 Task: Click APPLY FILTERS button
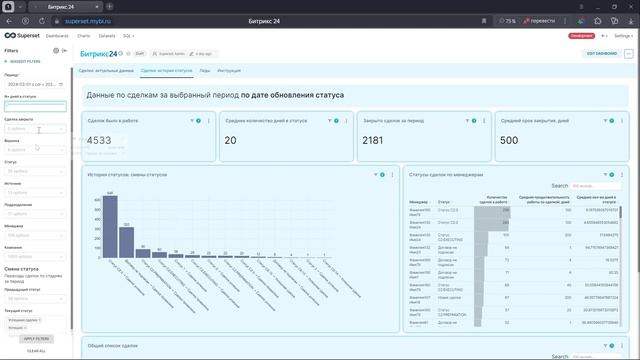[x=36, y=339]
